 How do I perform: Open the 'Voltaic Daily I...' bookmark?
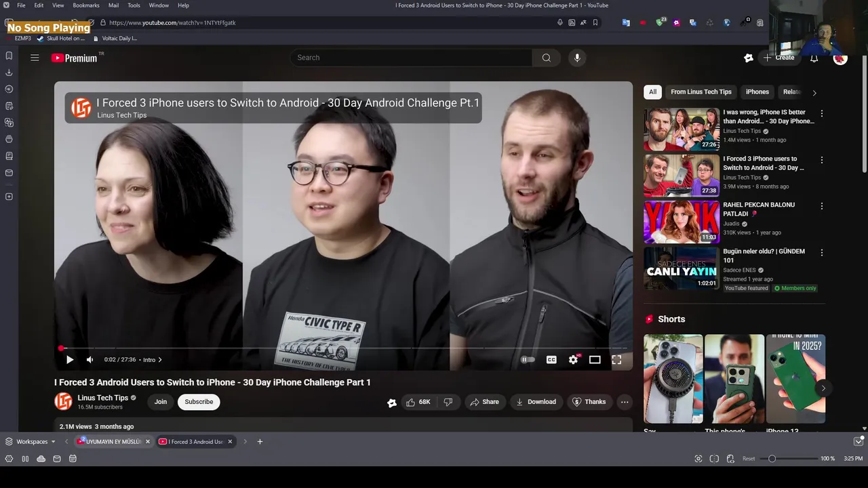(115, 39)
